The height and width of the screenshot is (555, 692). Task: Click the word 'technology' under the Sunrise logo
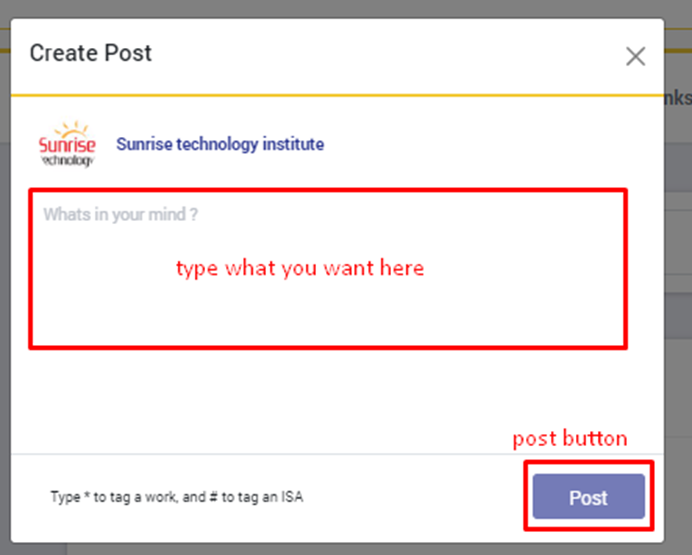pos(67,161)
